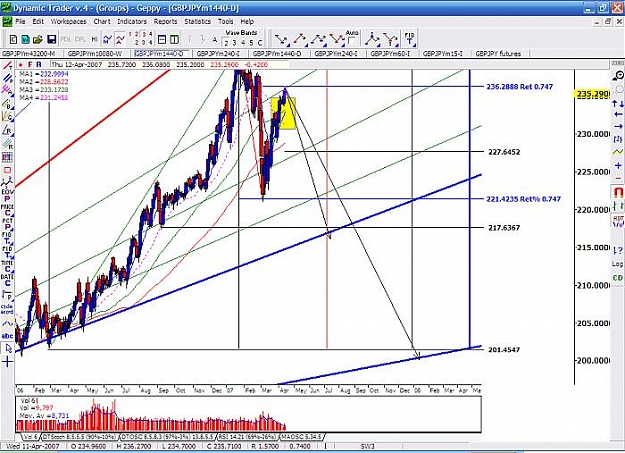Open the Reports menu

pyautogui.click(x=165, y=22)
